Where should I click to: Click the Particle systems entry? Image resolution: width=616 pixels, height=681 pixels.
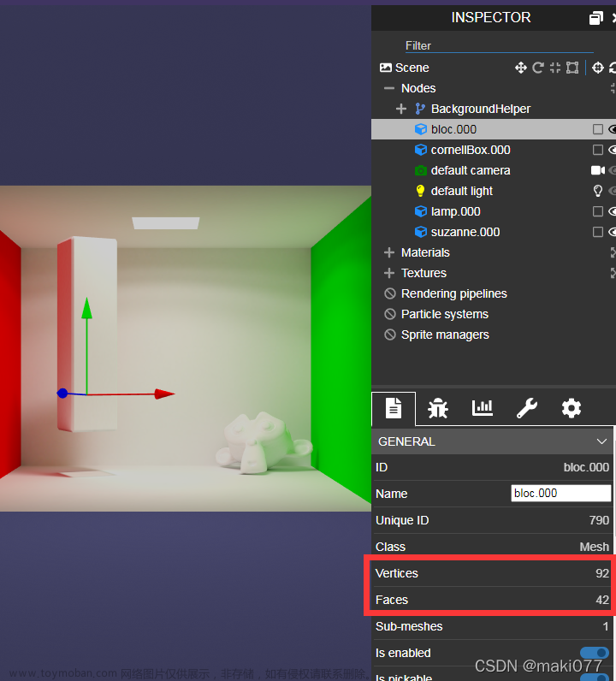coord(445,314)
